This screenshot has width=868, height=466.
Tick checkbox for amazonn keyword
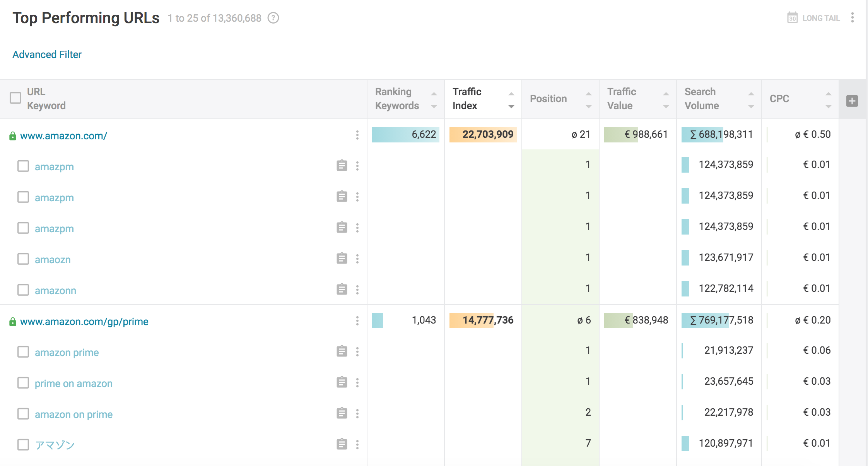23,290
